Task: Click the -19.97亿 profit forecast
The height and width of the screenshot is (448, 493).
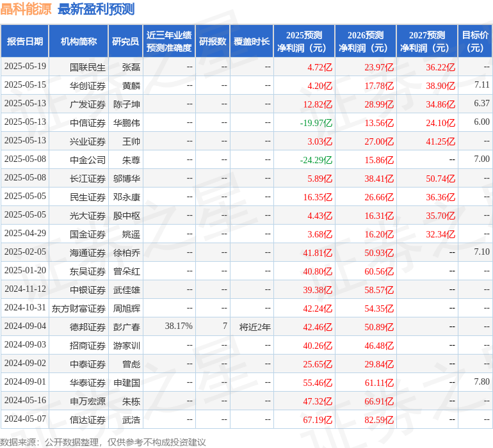Action: point(316,123)
